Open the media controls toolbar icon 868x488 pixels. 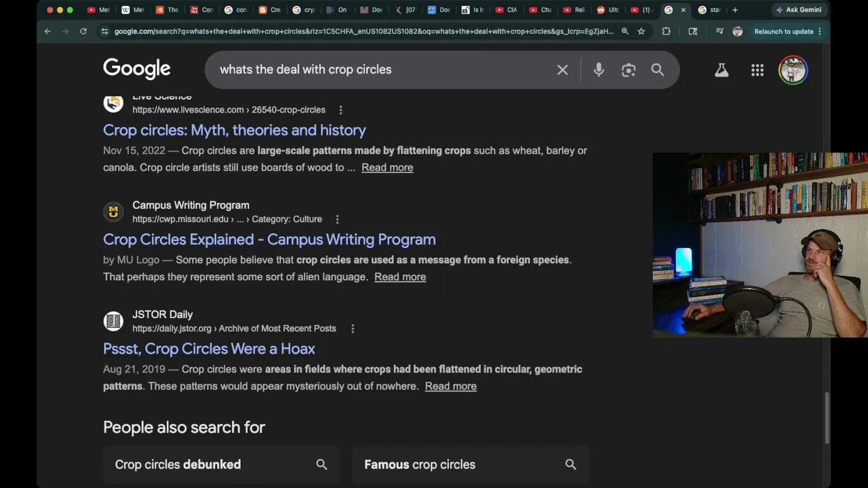(x=719, y=31)
